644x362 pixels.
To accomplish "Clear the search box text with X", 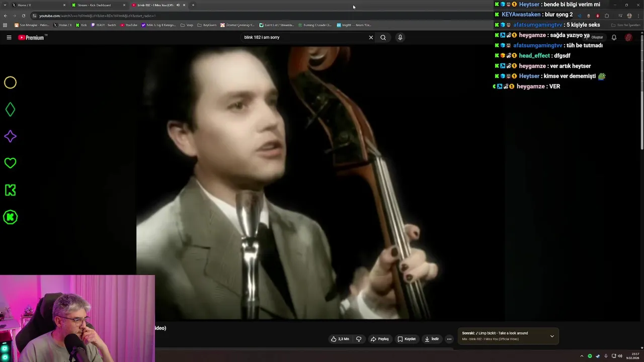I will coord(371,37).
